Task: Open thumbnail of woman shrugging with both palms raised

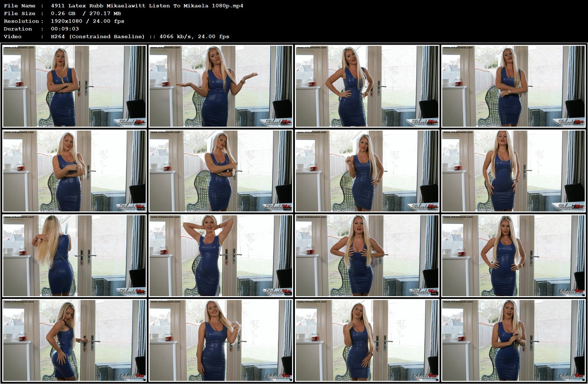Action: pos(220,86)
